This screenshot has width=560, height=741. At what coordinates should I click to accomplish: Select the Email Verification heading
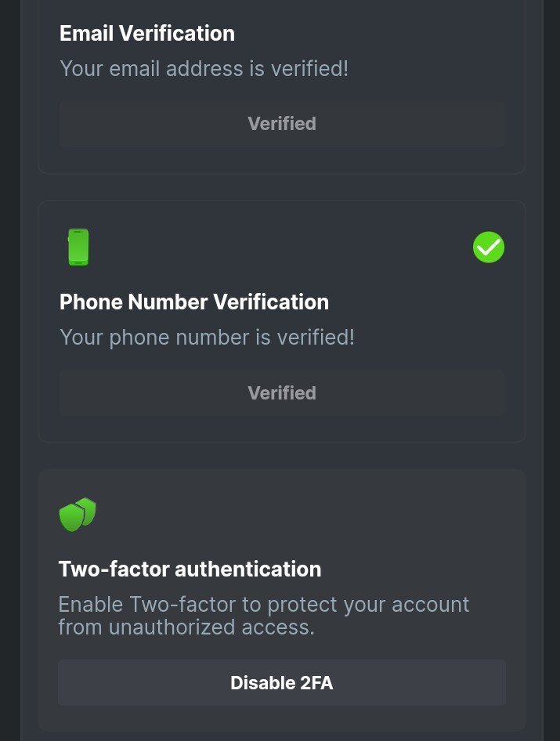tap(147, 33)
